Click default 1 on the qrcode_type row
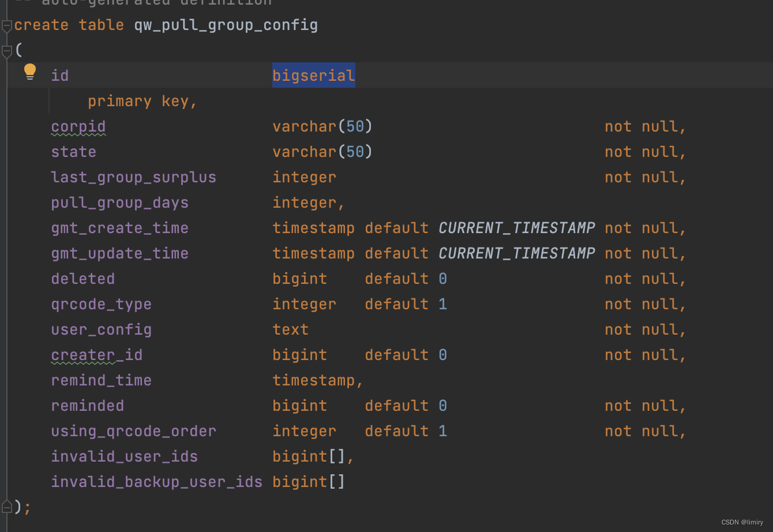 pos(406,304)
